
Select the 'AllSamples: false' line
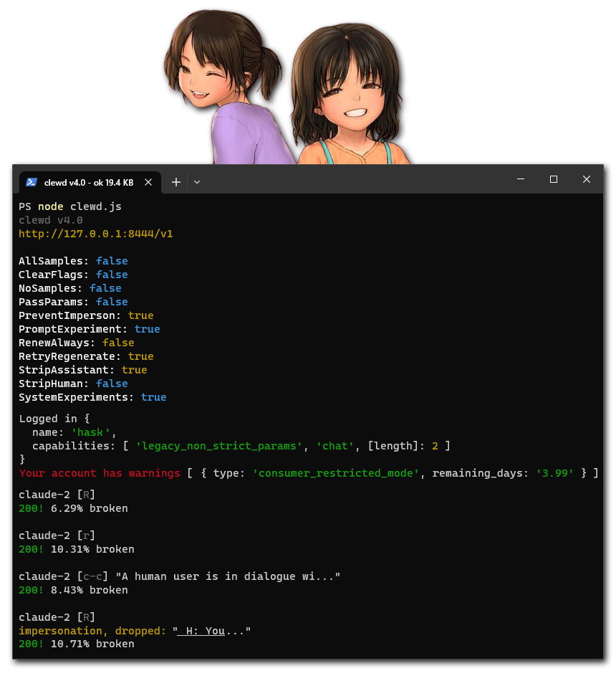pyautogui.click(x=72, y=260)
